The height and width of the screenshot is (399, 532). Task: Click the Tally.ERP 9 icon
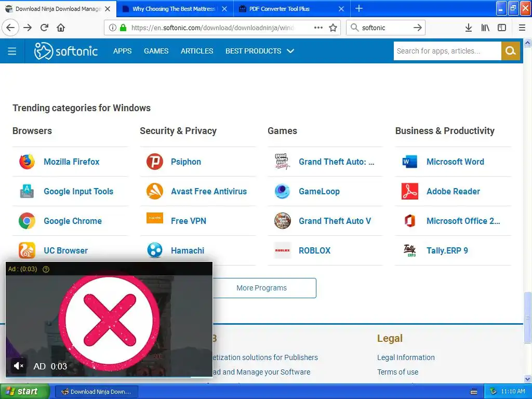pos(410,250)
